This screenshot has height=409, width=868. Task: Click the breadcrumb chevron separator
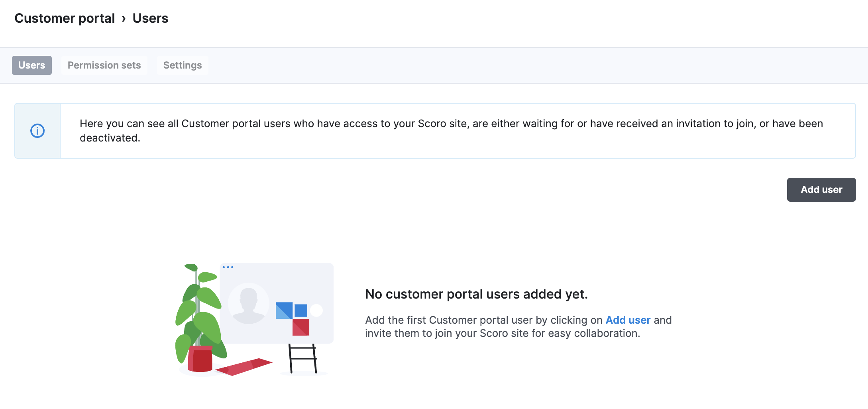point(124,19)
